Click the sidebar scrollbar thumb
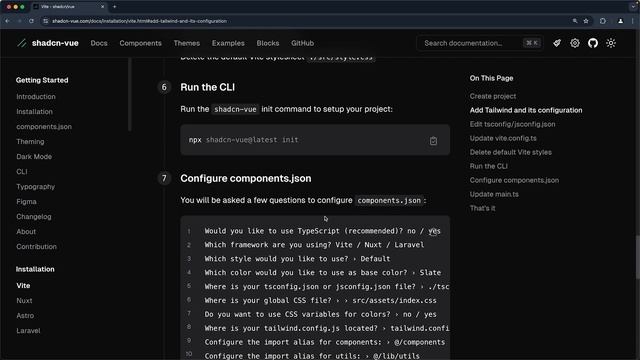The height and width of the screenshot is (360, 640). point(130,95)
